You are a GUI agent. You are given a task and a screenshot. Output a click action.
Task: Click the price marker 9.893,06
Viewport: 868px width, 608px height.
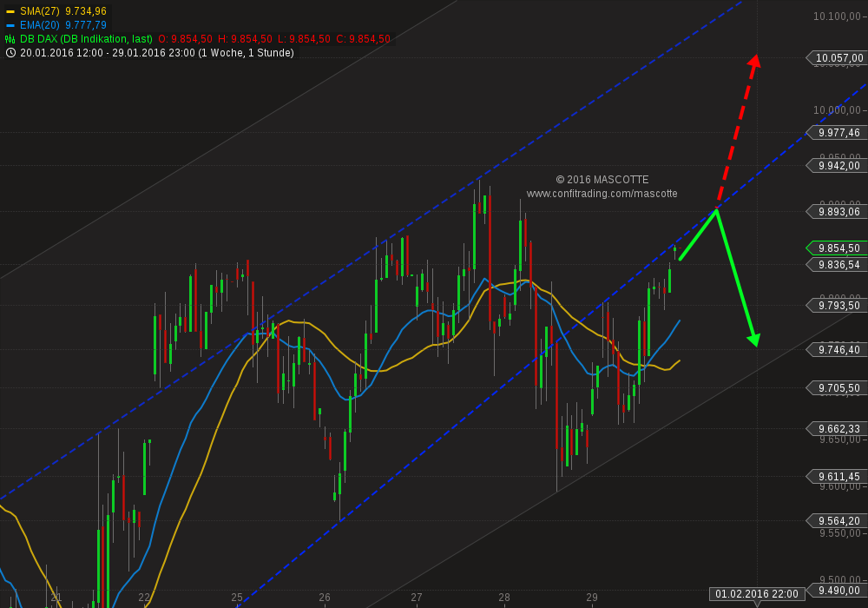coord(838,212)
